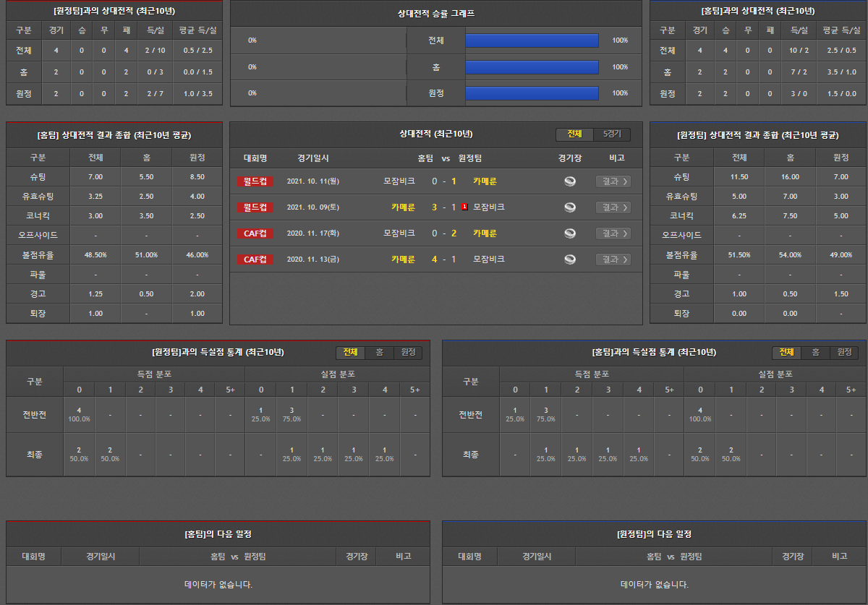Select 원정 tab in [원정팀]과의 득실점 통계
This screenshot has width=868, height=605.
click(x=408, y=352)
